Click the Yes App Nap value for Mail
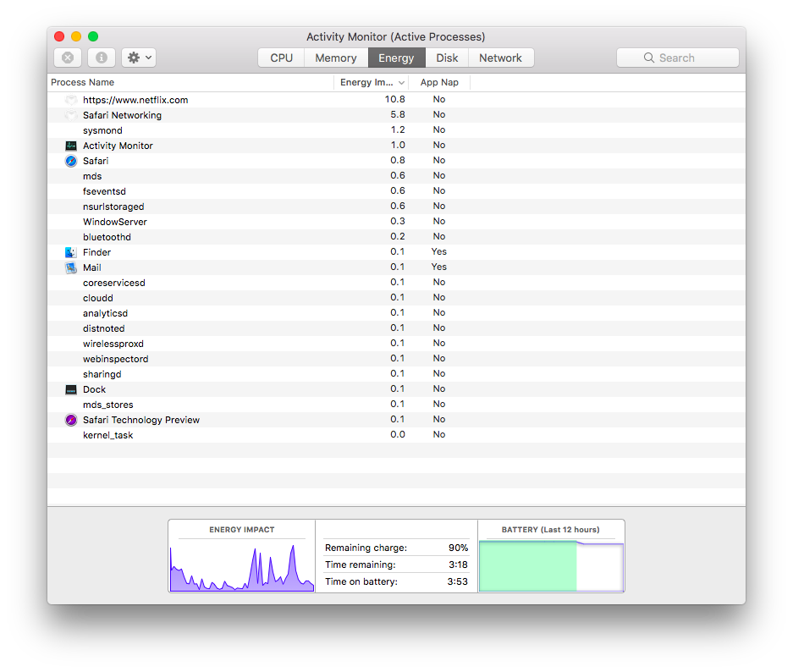This screenshot has width=793, height=672. [439, 267]
